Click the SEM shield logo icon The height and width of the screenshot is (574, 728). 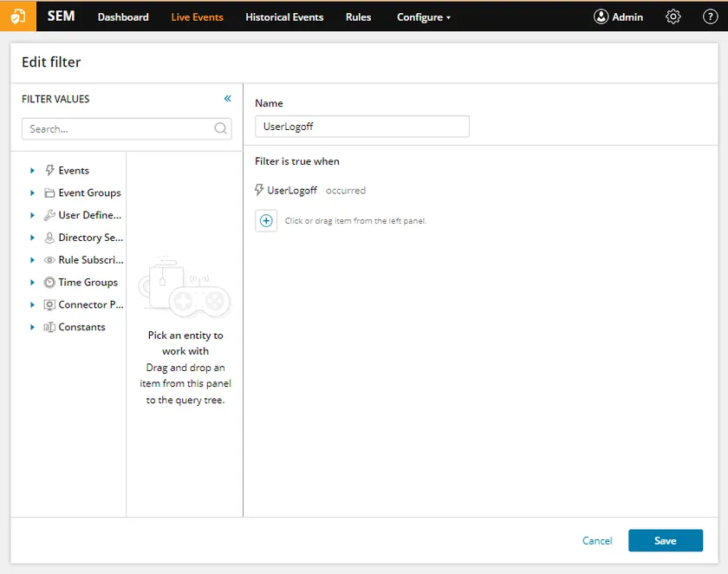click(x=18, y=16)
